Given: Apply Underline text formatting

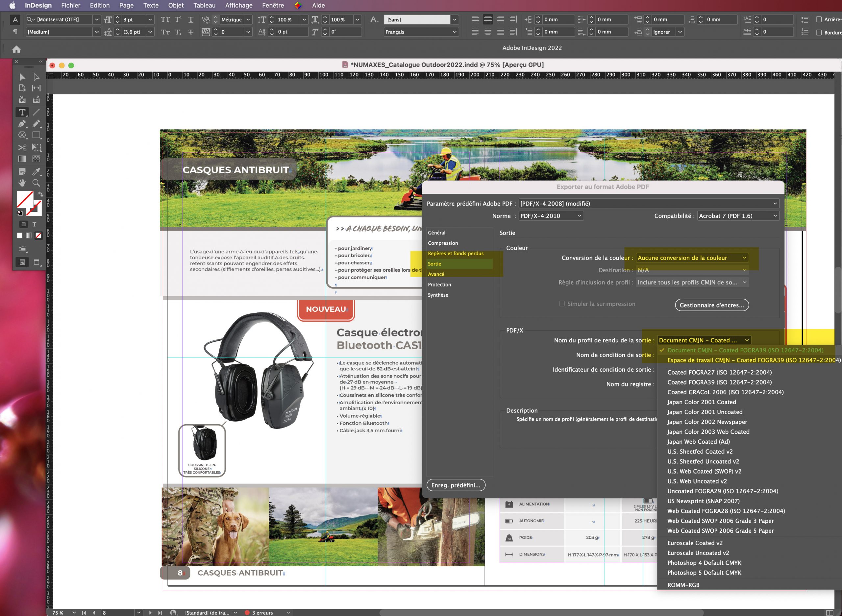Looking at the screenshot, I should [190, 19].
